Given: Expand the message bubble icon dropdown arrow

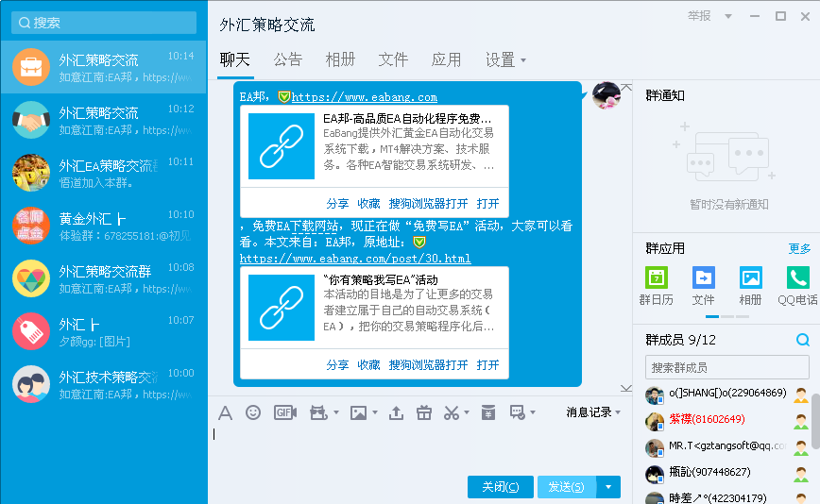Looking at the screenshot, I should click(533, 412).
